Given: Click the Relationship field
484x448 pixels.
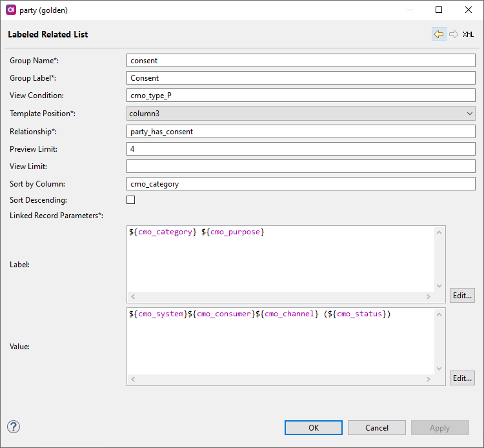Looking at the screenshot, I should tap(301, 131).
